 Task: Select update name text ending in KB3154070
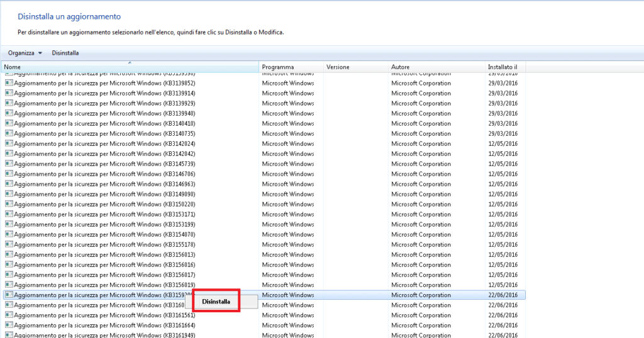[x=105, y=234]
